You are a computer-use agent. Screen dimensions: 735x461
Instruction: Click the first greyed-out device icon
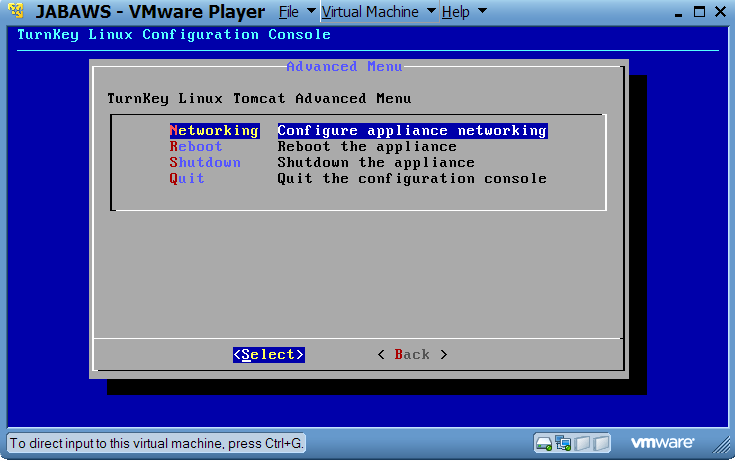pyautogui.click(x=583, y=442)
